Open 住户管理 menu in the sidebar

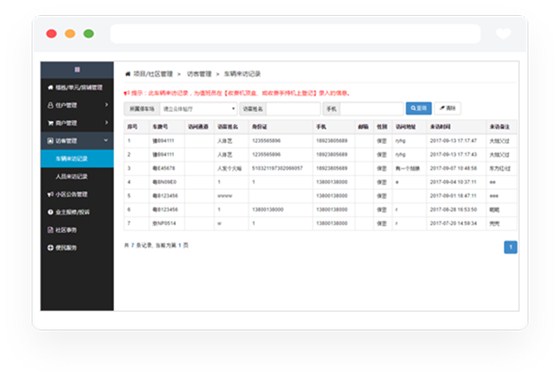77,105
